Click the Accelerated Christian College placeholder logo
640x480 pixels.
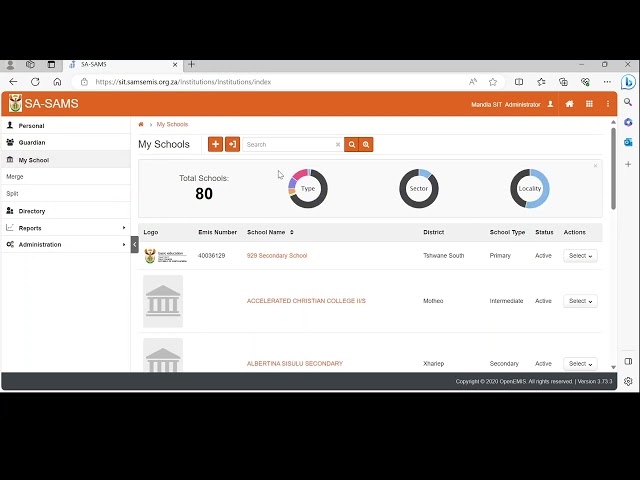[163, 301]
